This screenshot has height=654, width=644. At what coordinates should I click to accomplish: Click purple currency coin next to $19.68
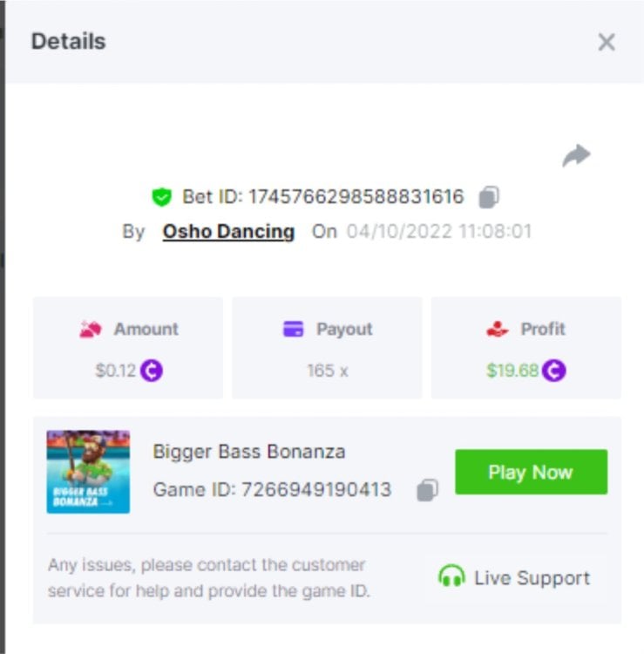554,371
